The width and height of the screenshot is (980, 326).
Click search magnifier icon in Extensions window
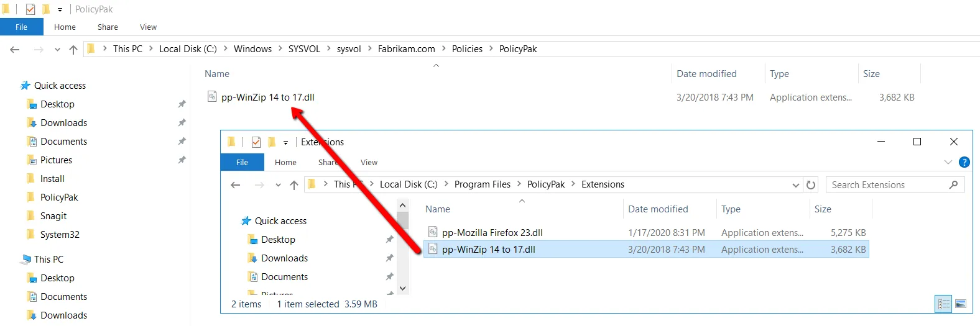[954, 184]
